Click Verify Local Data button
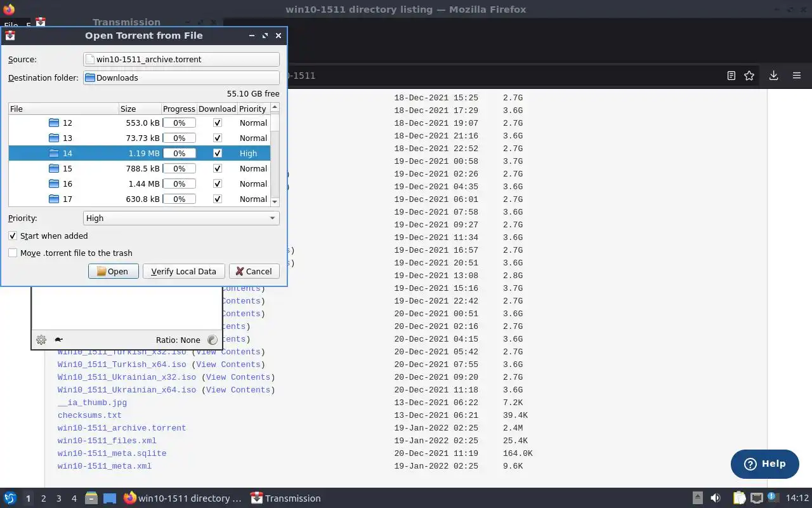 (183, 271)
